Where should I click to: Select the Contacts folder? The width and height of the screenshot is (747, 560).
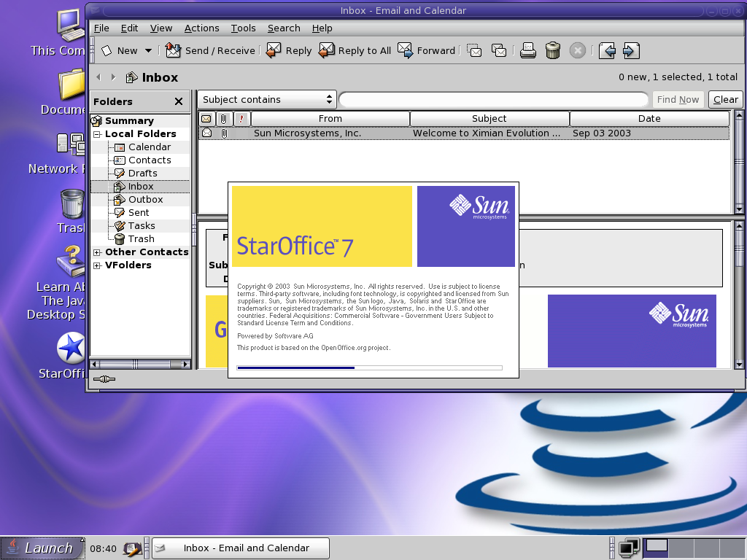(150, 160)
